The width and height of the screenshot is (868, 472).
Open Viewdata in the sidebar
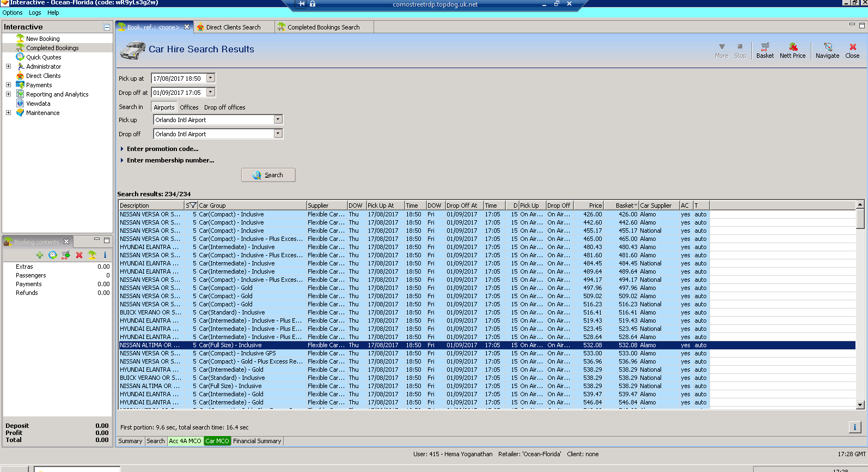coord(38,104)
